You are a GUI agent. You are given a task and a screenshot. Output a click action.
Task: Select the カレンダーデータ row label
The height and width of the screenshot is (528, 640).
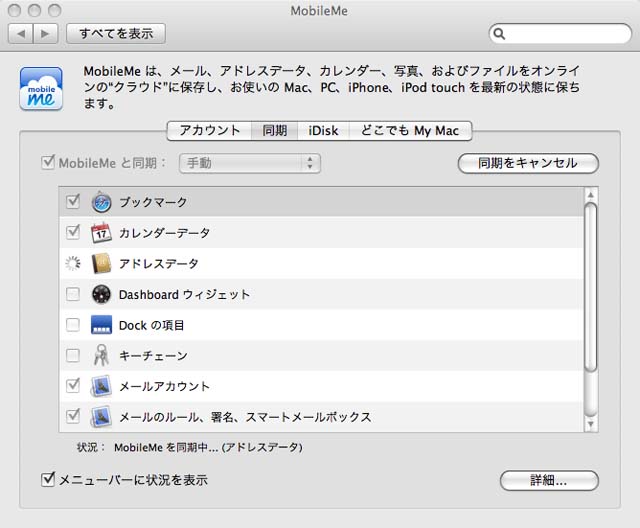pos(164,233)
